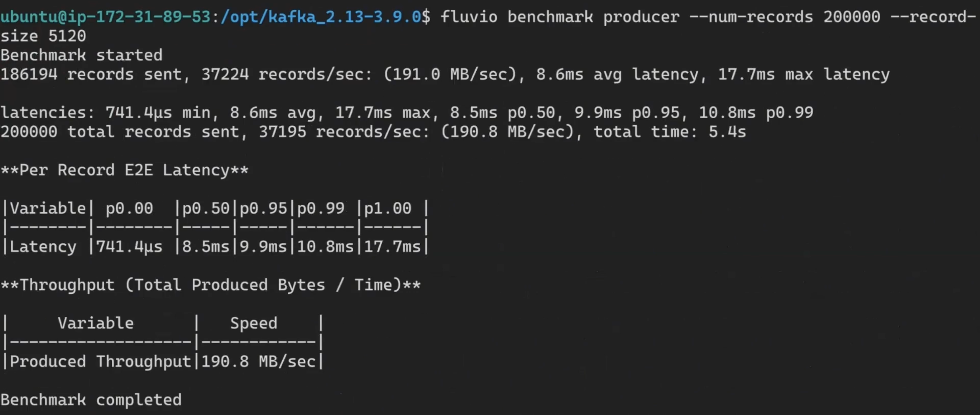Click the ubuntu@ip-172-31-89-53 shell prompt
The width and height of the screenshot is (980, 415).
(105, 17)
